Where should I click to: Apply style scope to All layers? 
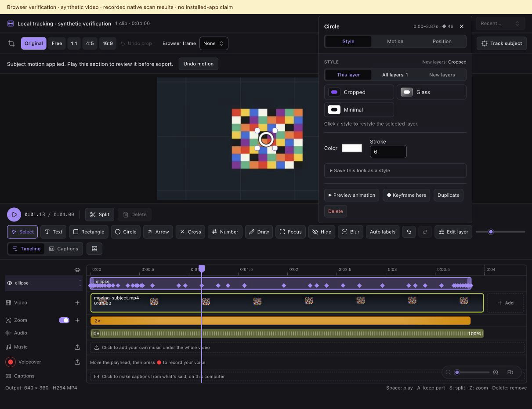(x=395, y=75)
